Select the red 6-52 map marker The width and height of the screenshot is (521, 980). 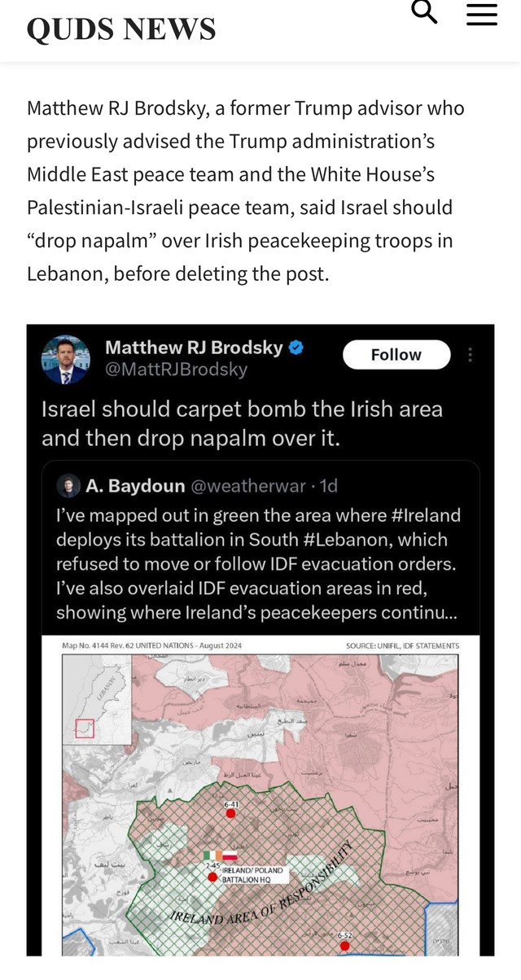click(345, 946)
